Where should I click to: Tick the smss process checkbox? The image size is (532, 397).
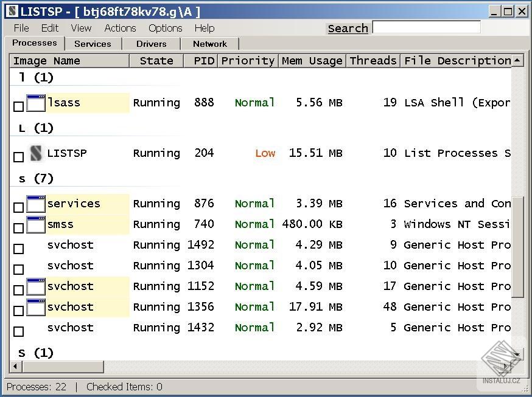(18, 228)
